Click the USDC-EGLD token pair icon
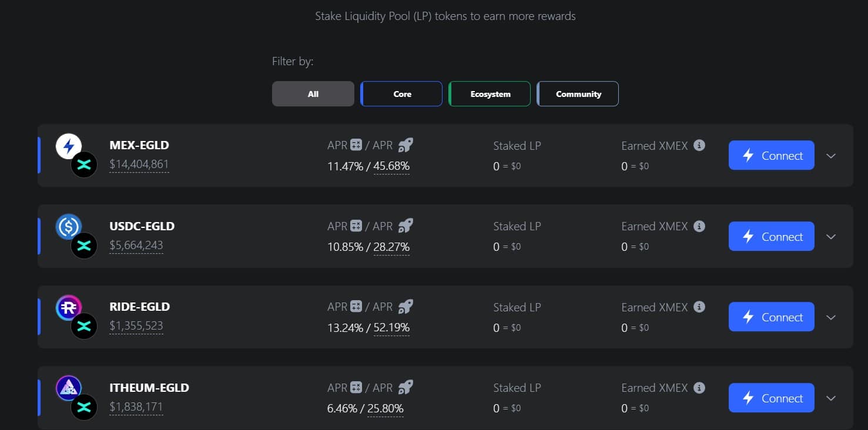 coord(76,236)
